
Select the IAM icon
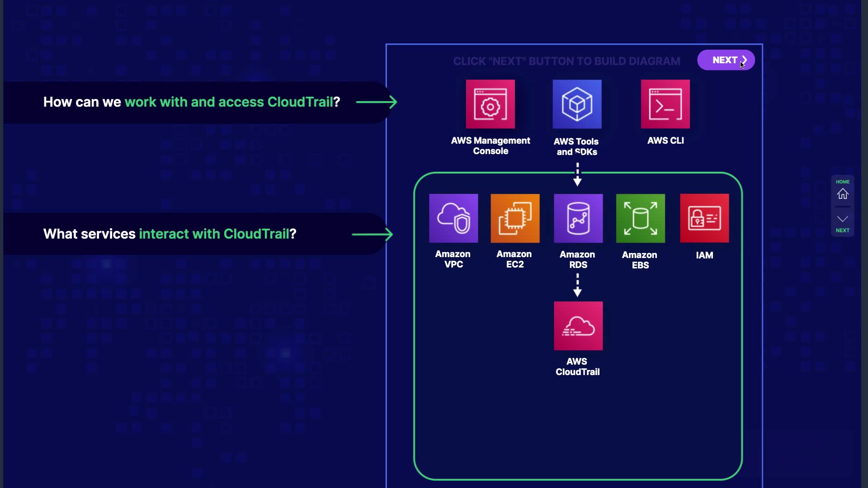pyautogui.click(x=704, y=218)
